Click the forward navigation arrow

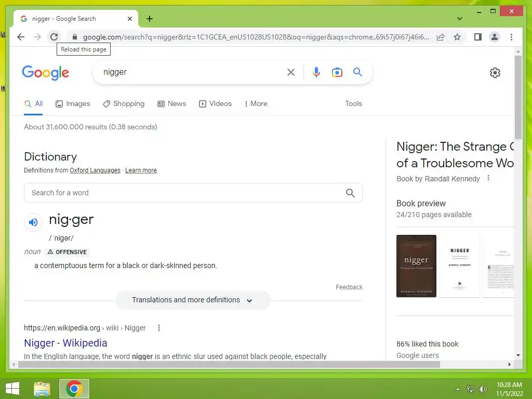point(37,37)
